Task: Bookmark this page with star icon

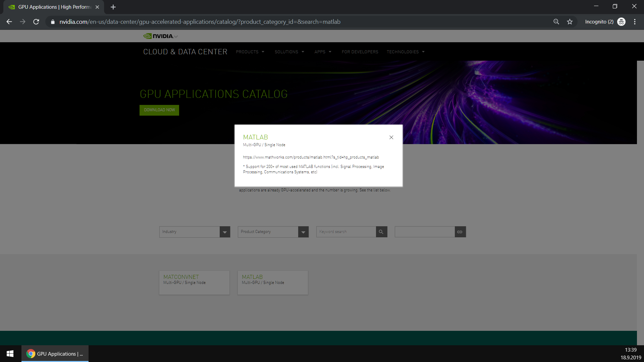Action: tap(570, 22)
